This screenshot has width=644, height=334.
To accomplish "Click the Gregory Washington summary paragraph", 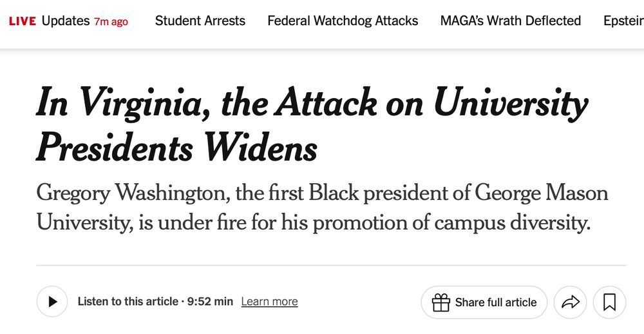I will coord(323,208).
